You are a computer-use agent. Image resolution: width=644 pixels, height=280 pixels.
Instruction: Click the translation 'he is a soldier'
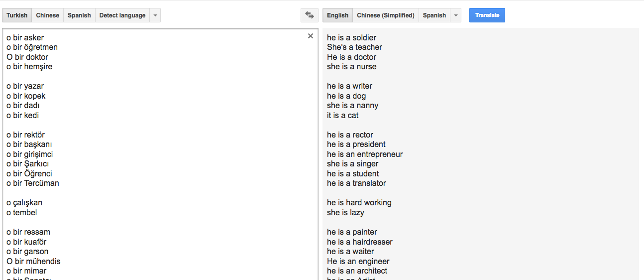[x=352, y=38]
